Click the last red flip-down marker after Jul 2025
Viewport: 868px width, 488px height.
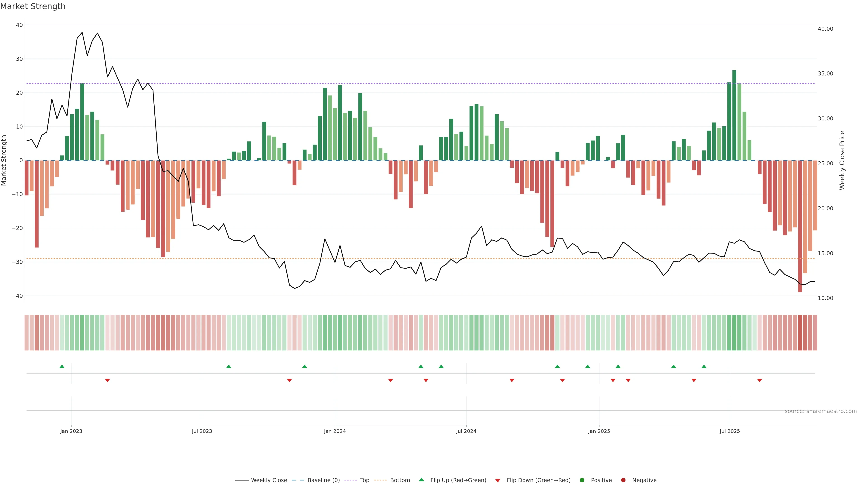pyautogui.click(x=759, y=380)
